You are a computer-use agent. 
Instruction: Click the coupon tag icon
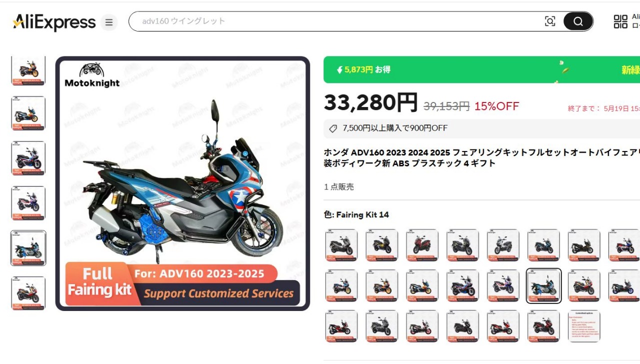[x=333, y=128]
